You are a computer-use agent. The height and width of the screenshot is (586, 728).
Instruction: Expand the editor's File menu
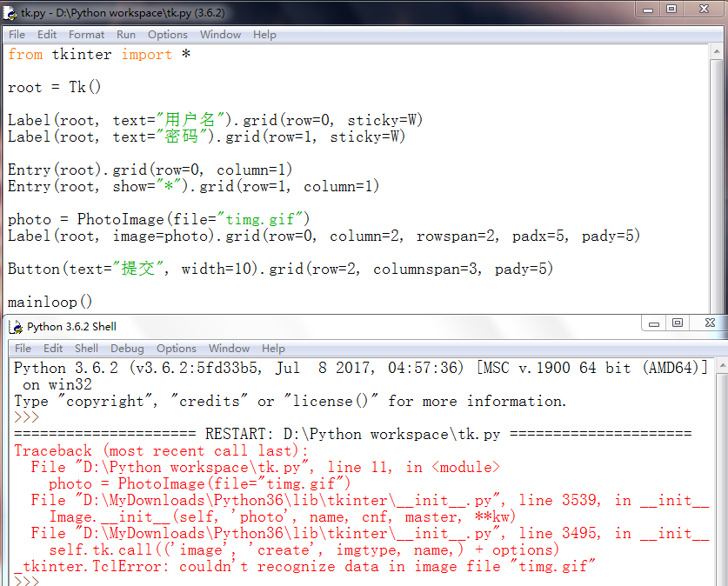(17, 35)
